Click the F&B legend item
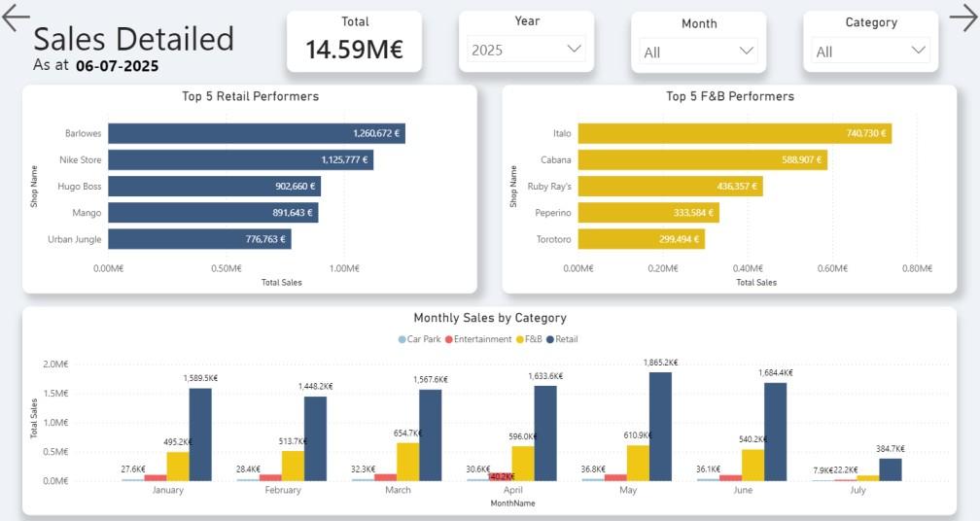Image resolution: width=980 pixels, height=521 pixels. tap(533, 339)
